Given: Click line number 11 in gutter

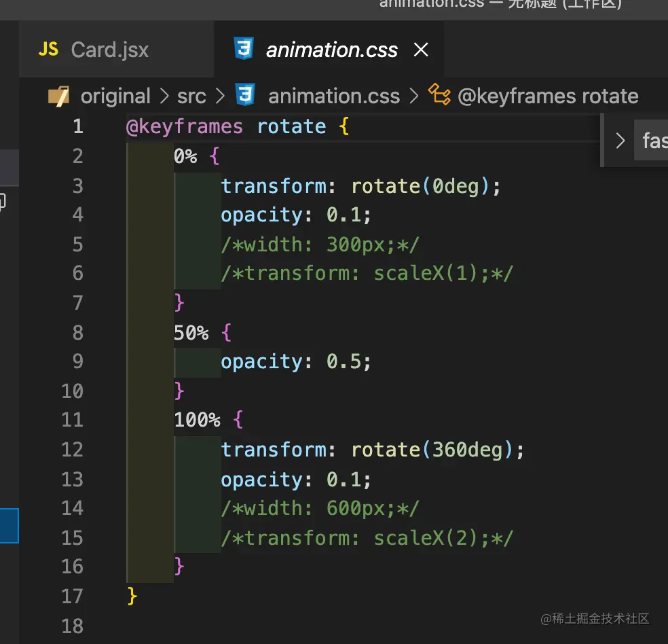Looking at the screenshot, I should tap(72, 421).
